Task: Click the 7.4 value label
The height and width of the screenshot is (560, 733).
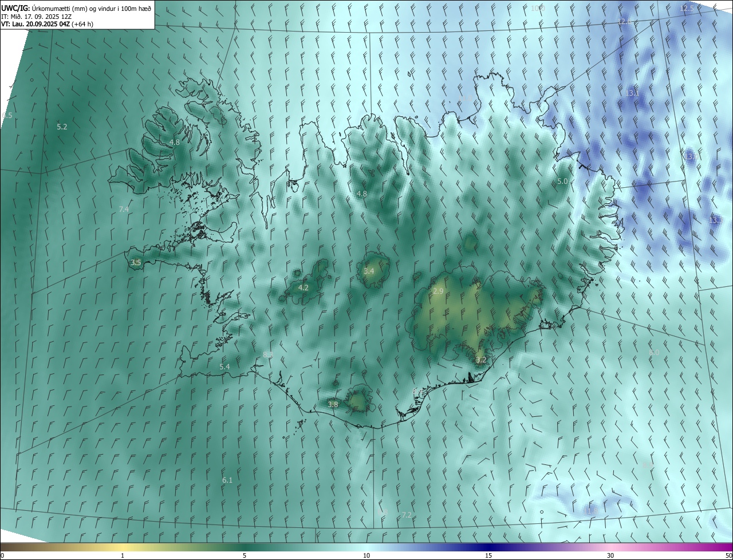Action: pyautogui.click(x=124, y=210)
